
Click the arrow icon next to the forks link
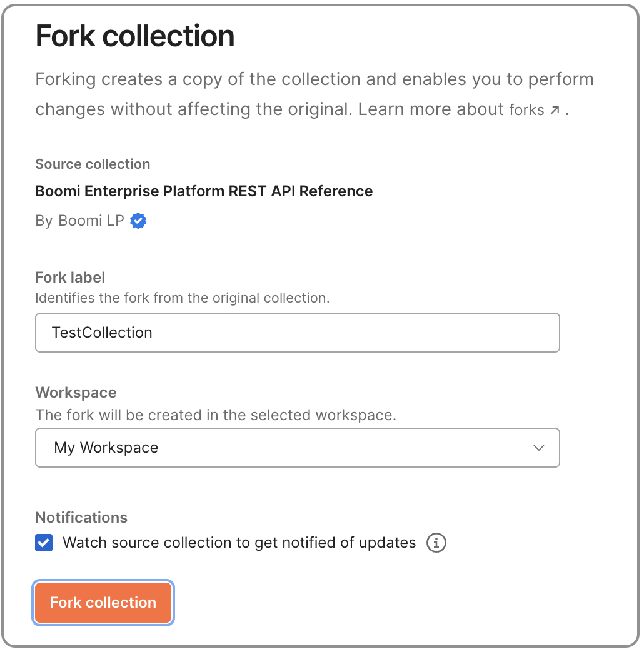pyautogui.click(x=554, y=108)
